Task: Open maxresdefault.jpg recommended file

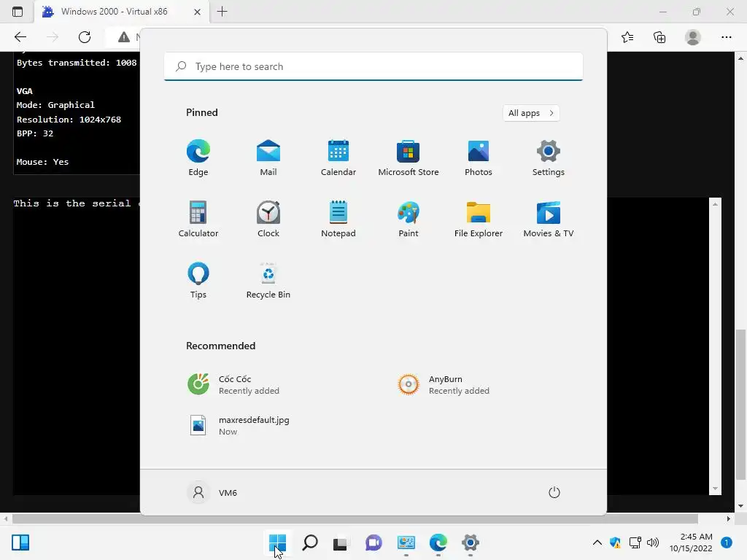Action: pos(239,426)
